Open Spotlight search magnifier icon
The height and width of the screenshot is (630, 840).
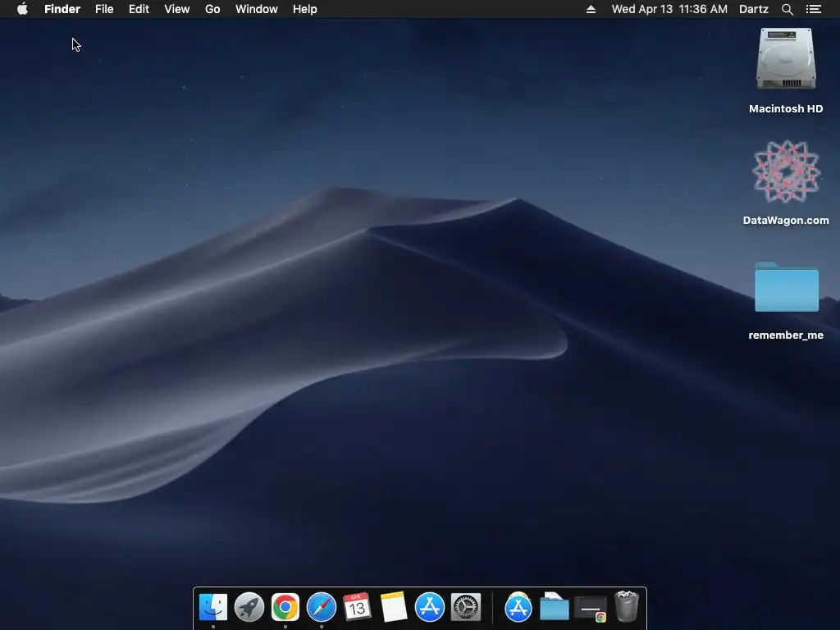(787, 9)
